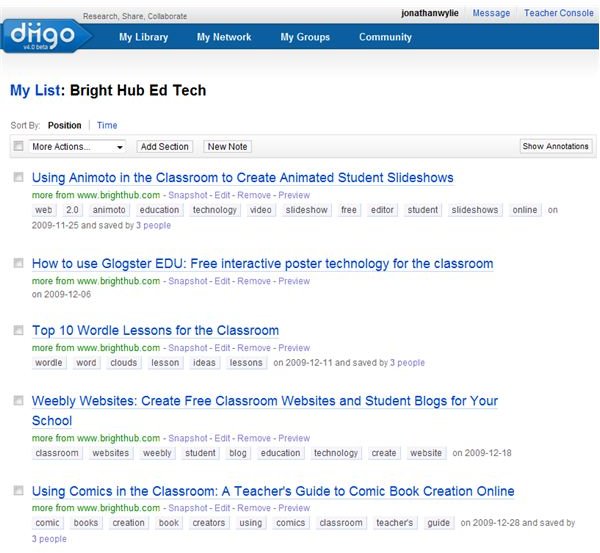Select the video tag
Screen dimensions: 600x553
(261, 210)
